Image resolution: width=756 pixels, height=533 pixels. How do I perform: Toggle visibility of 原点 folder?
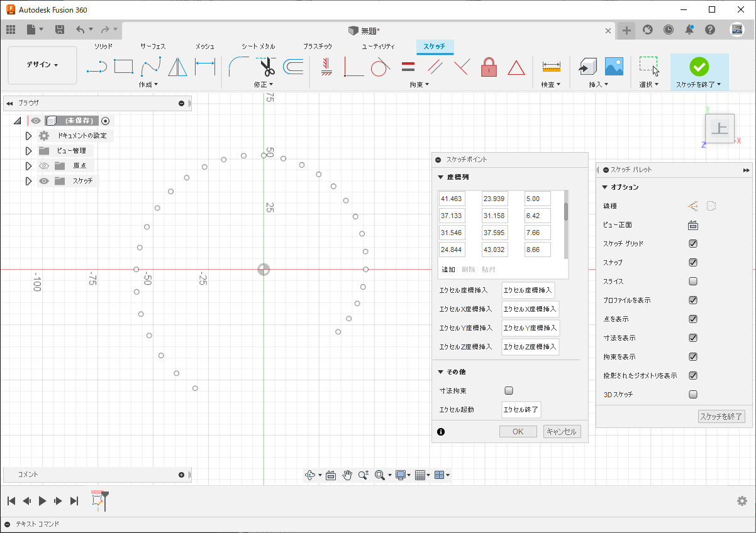coord(43,166)
